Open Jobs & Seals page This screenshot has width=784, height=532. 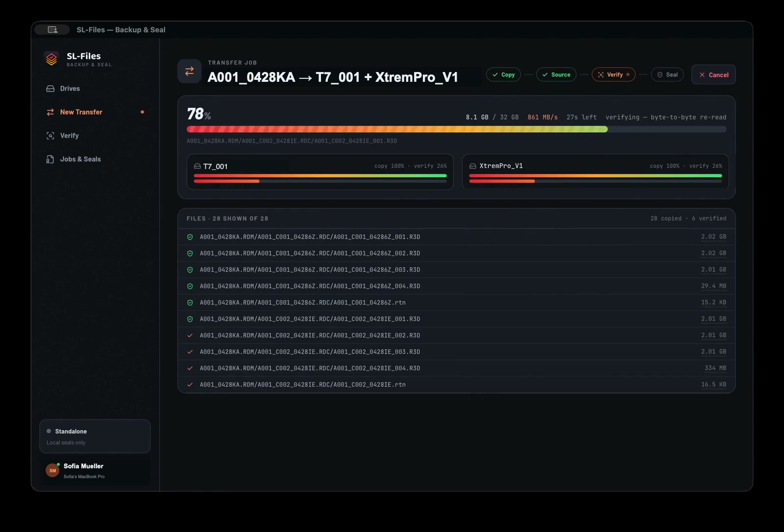[95, 159]
